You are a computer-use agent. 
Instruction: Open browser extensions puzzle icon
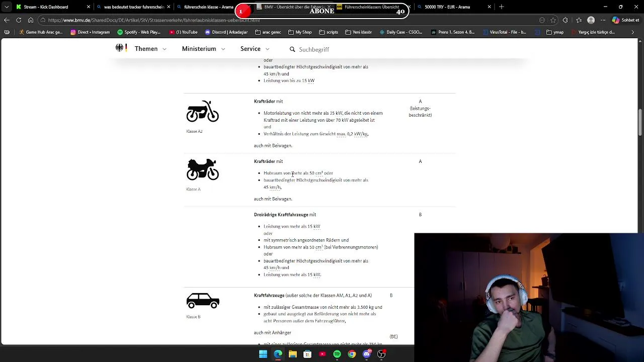click(x=566, y=20)
